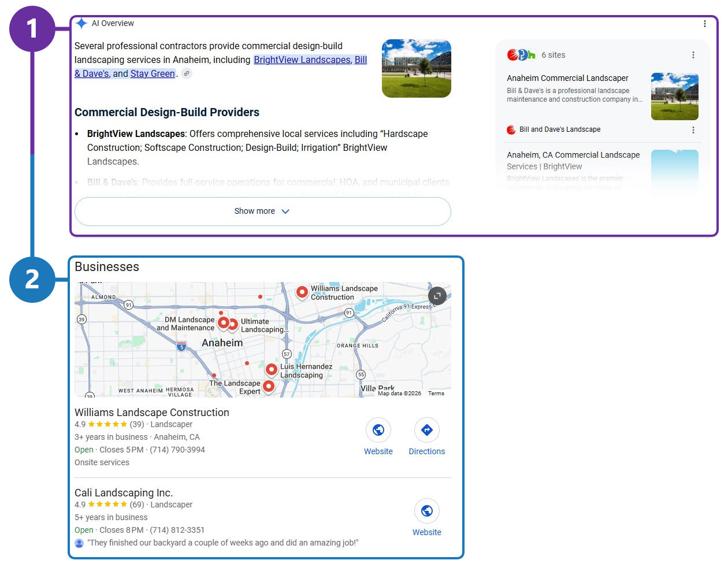Screen dimensions: 728x575
Task: Click the Bill and Dave's Landscape favicon
Action: 511,130
